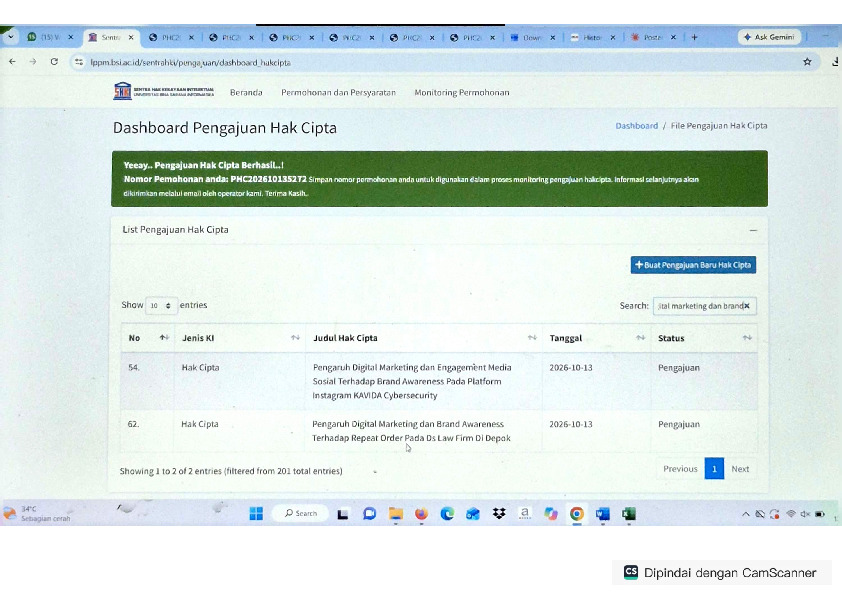Open Microsoft Excel from the taskbar
Screen dimensions: 842x595
pyautogui.click(x=628, y=514)
